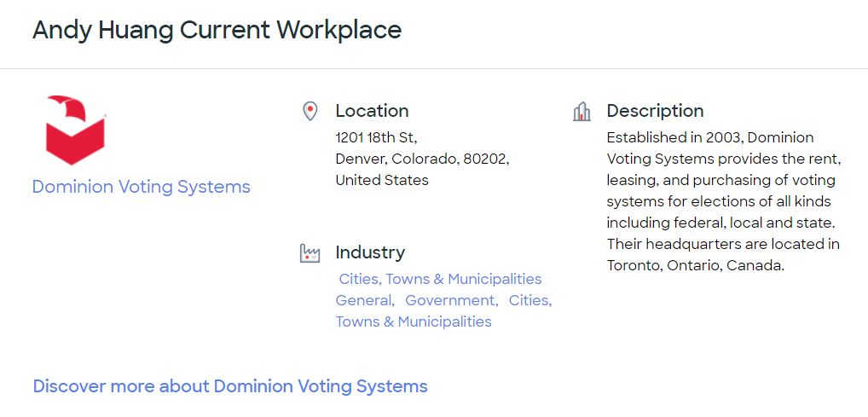Click the map pin icon beside Location
This screenshot has height=417, width=868.
pos(310,111)
